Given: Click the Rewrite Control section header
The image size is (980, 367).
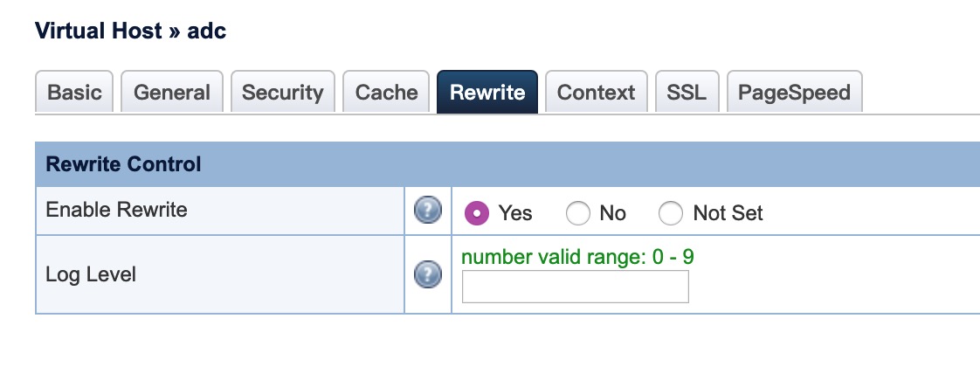Looking at the screenshot, I should coord(123,164).
